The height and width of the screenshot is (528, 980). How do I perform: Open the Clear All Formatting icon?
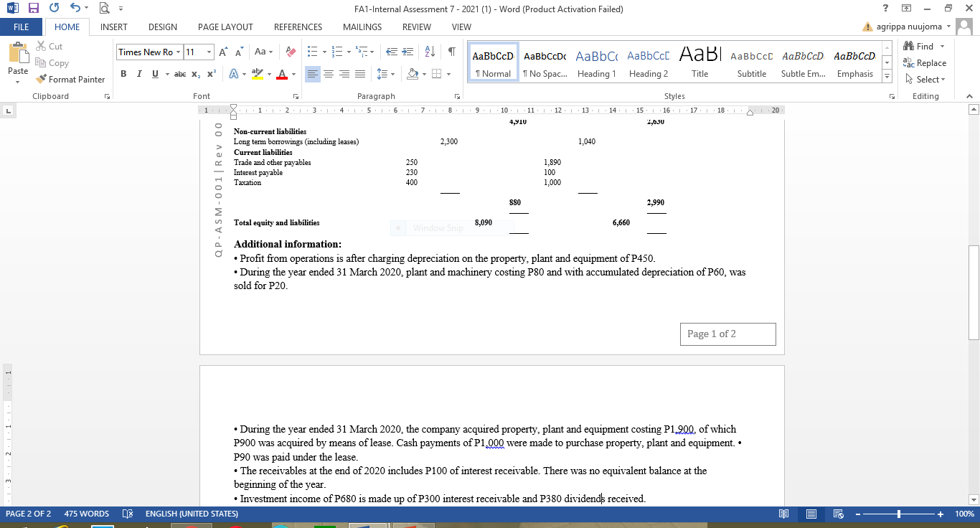pos(289,51)
